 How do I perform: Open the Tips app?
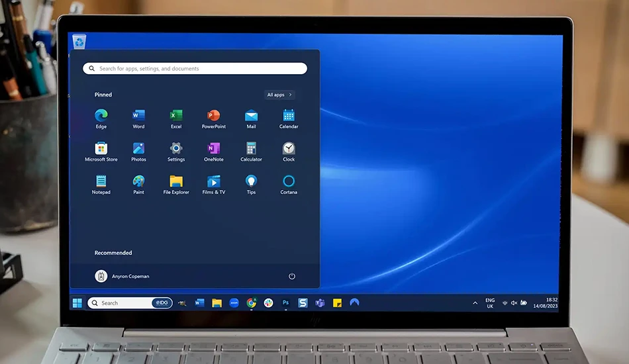(251, 185)
